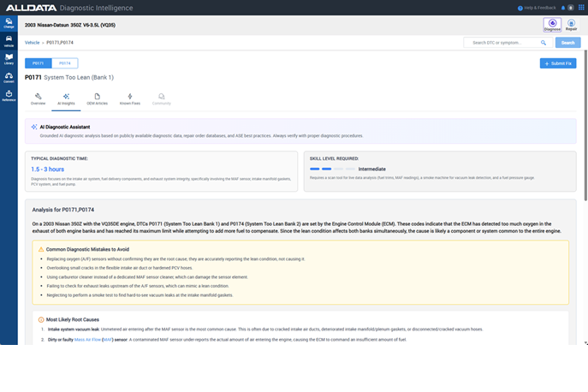
Task: Select the P0171 code toggle
Action: tap(39, 63)
